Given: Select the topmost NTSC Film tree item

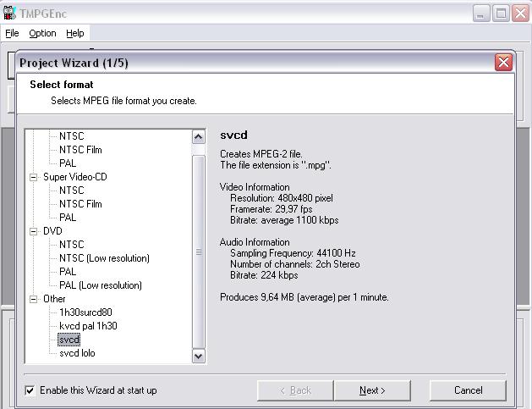Looking at the screenshot, I should point(80,150).
